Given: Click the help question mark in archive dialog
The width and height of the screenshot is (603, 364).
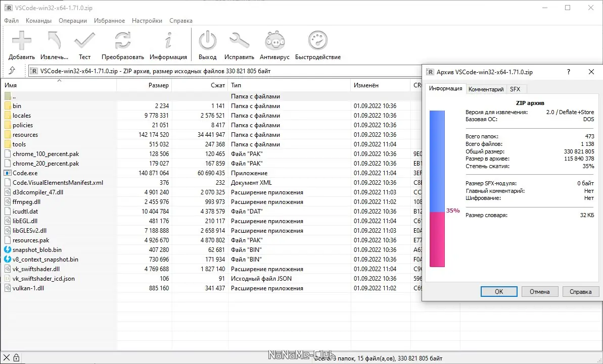Looking at the screenshot, I should click(569, 72).
